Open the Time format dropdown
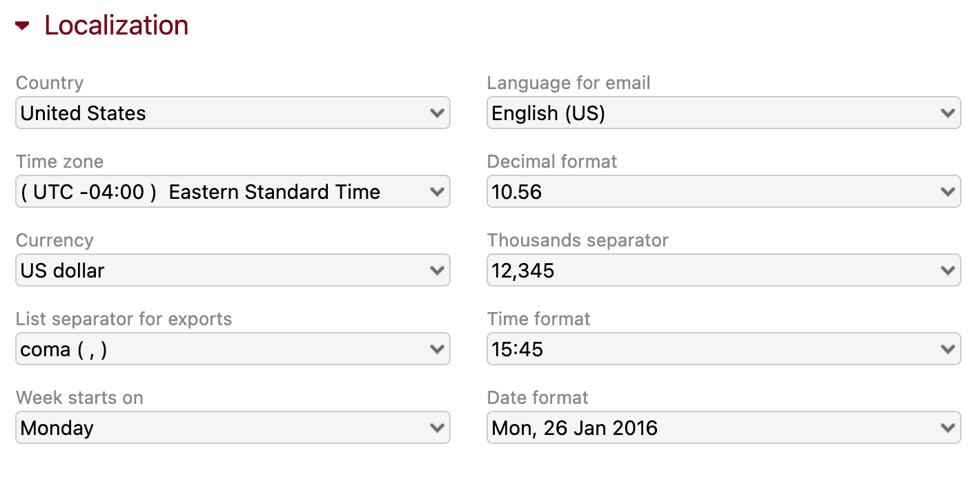The height and width of the screenshot is (504, 980). (x=723, y=349)
